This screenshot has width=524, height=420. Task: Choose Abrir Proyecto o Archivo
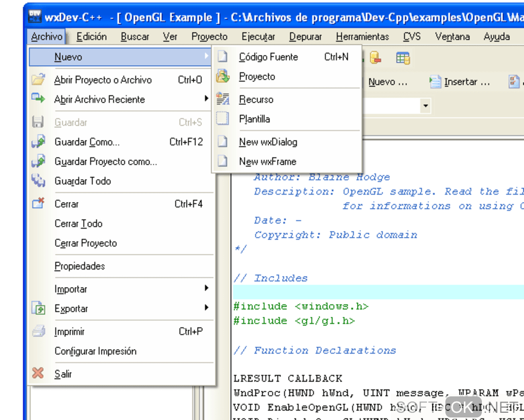(x=120, y=80)
